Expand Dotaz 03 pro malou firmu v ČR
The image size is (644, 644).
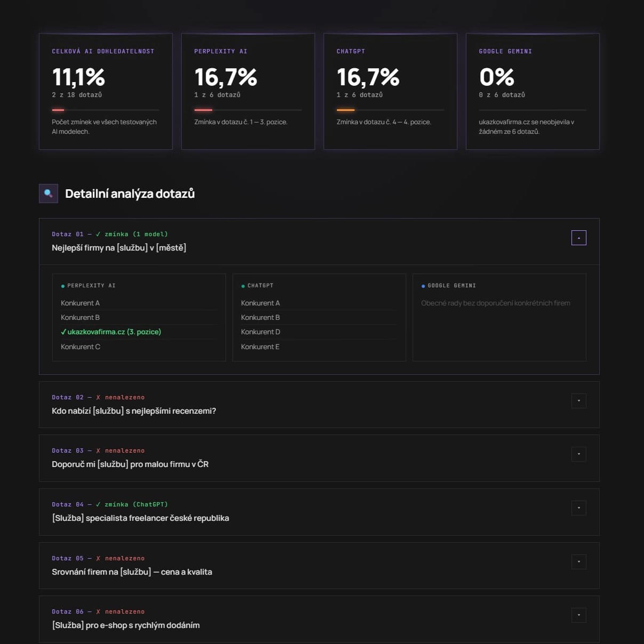(578, 454)
